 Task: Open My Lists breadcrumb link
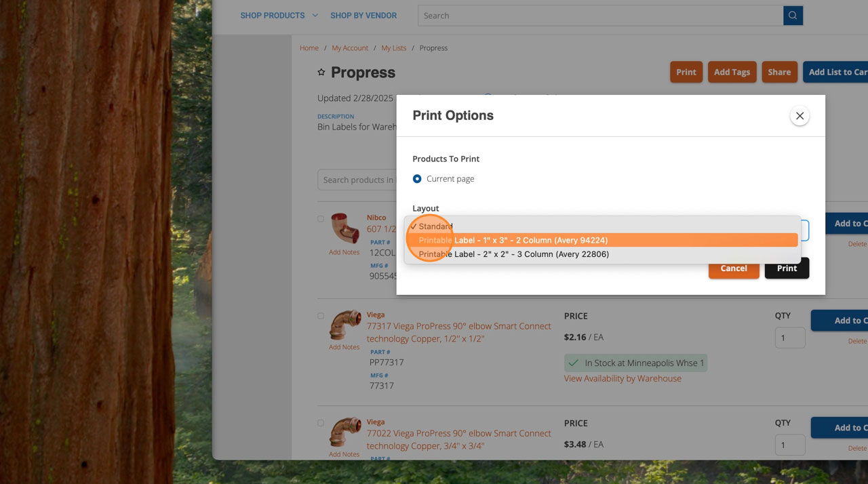click(394, 48)
